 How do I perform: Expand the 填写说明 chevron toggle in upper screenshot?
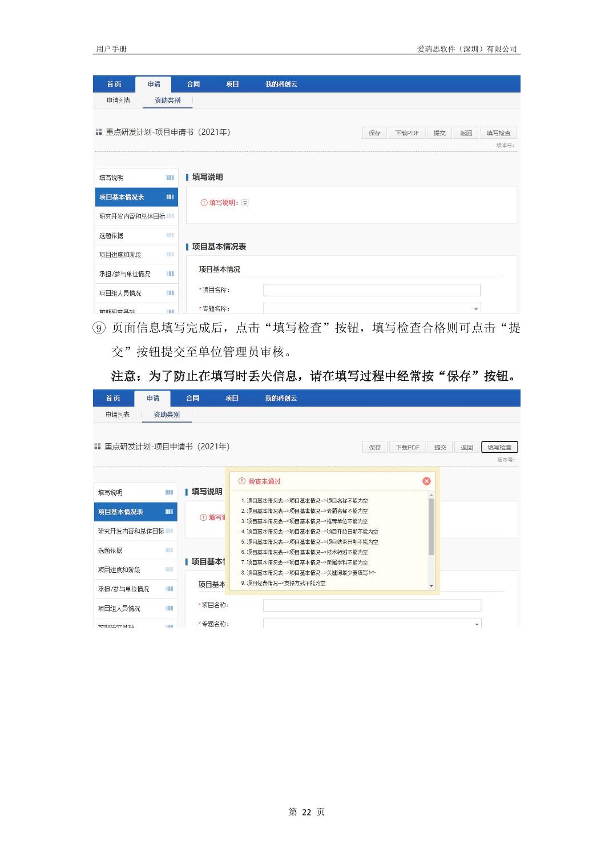click(x=245, y=203)
